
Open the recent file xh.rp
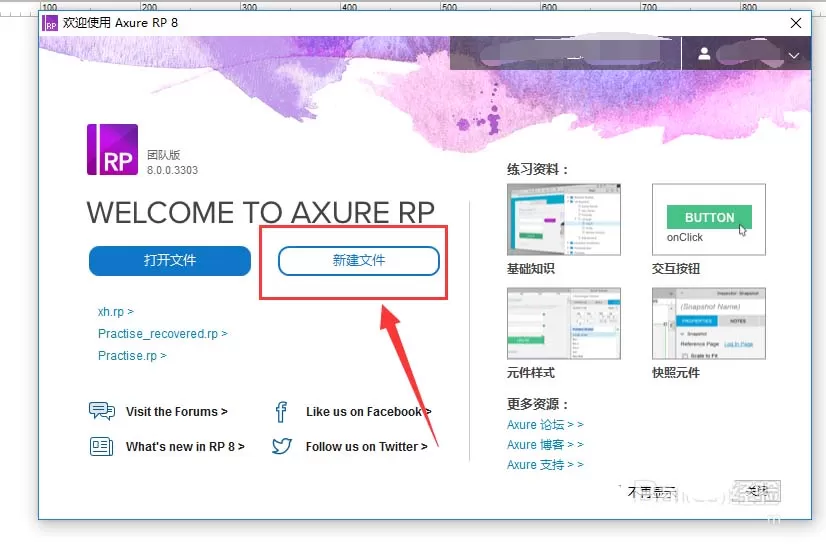(115, 311)
